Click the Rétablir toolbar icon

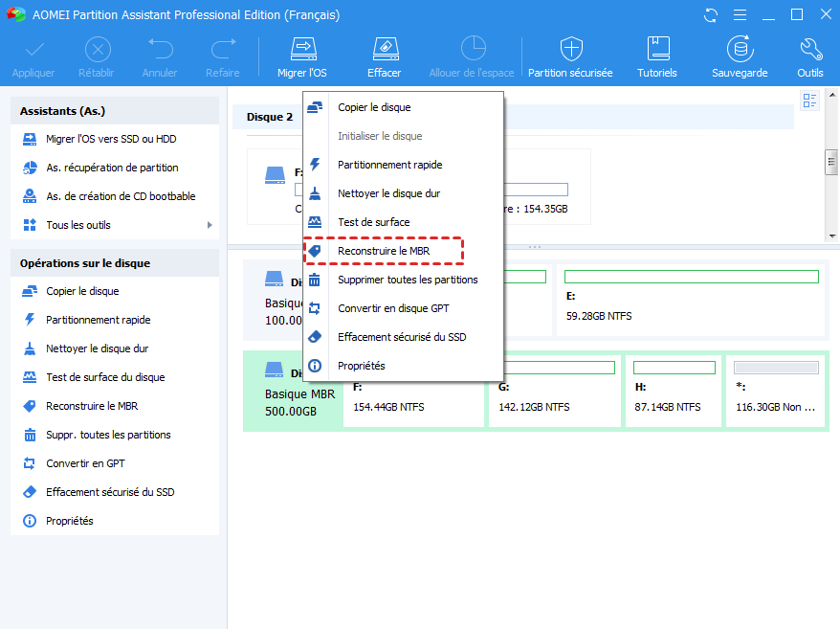point(98,50)
